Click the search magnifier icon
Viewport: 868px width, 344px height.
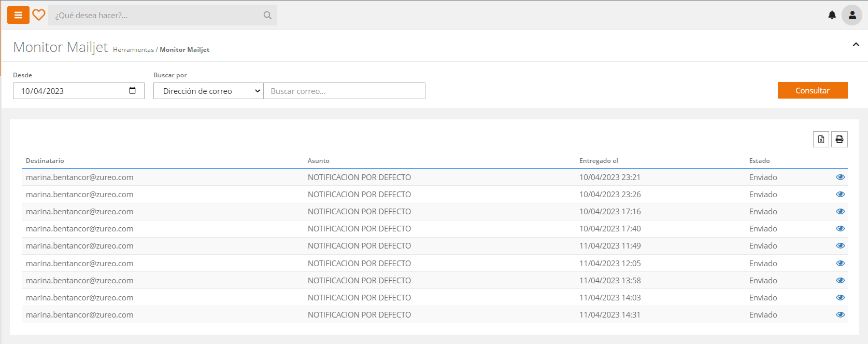pyautogui.click(x=267, y=16)
